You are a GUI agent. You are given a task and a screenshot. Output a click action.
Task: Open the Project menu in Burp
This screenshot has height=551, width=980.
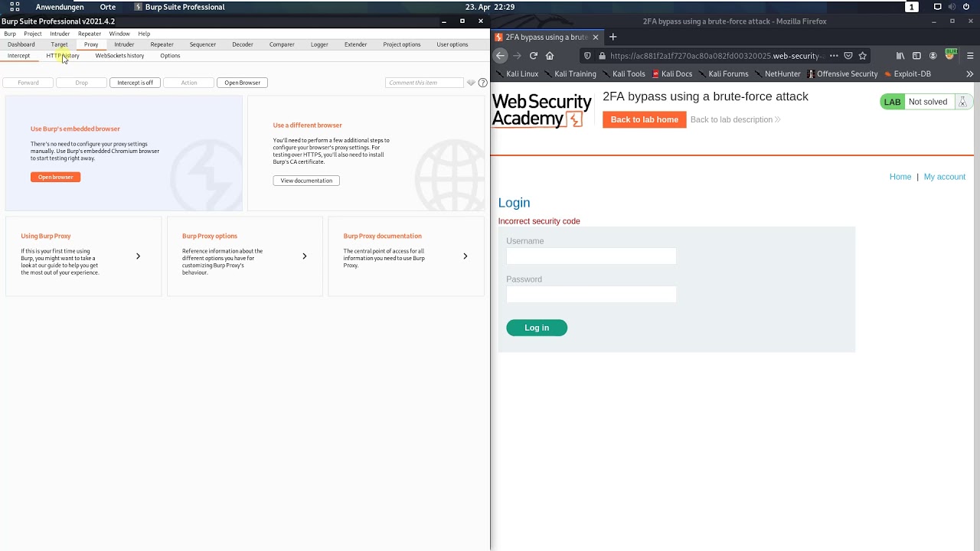point(33,34)
